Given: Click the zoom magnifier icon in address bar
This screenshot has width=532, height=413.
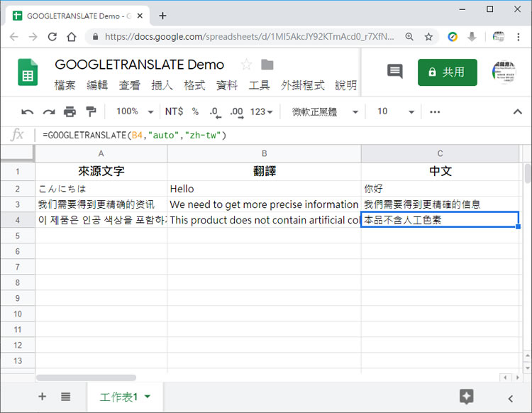Looking at the screenshot, I should coord(409,37).
